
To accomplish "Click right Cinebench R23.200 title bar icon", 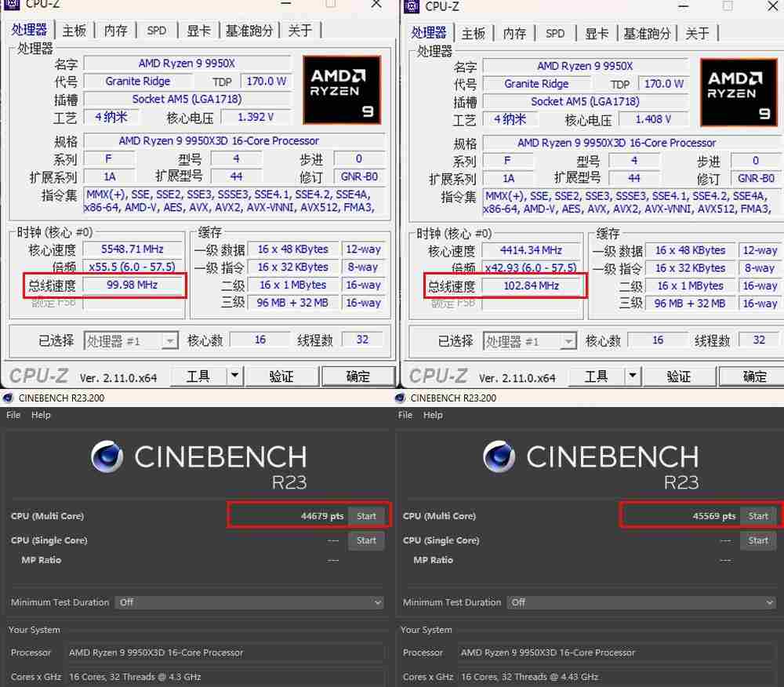I will [400, 398].
